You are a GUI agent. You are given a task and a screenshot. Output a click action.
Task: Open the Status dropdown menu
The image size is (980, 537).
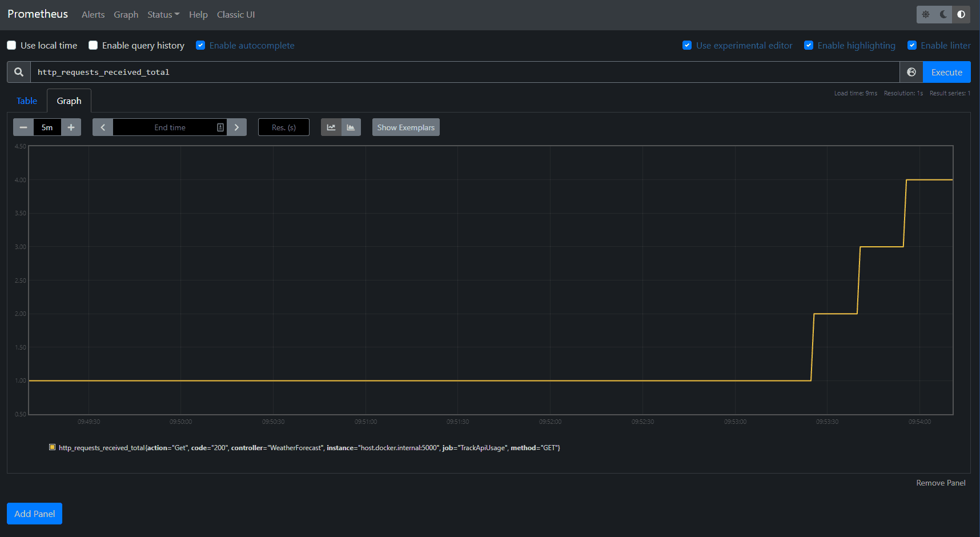[x=163, y=14]
